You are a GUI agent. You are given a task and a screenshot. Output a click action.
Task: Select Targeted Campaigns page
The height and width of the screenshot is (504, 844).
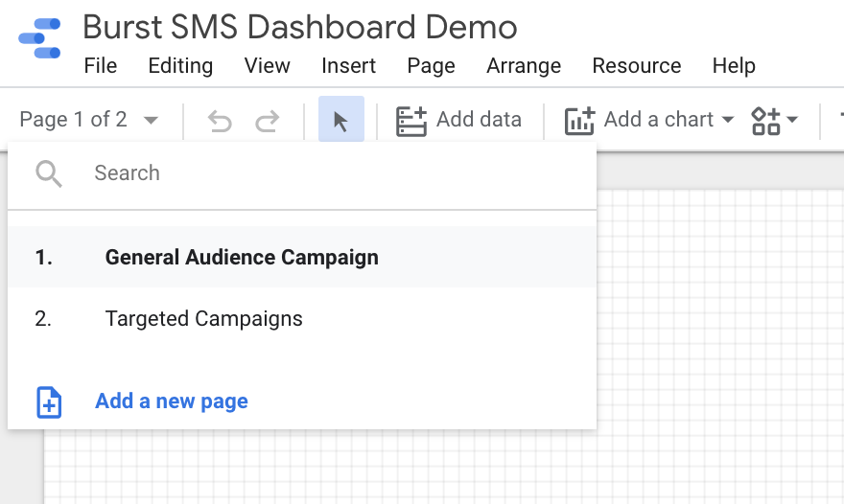point(302,318)
